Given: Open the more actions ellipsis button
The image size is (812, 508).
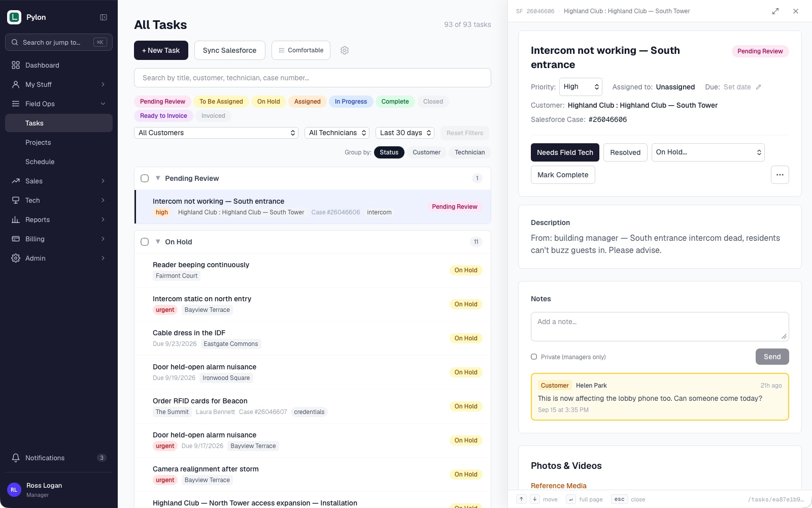Looking at the screenshot, I should pos(780,175).
